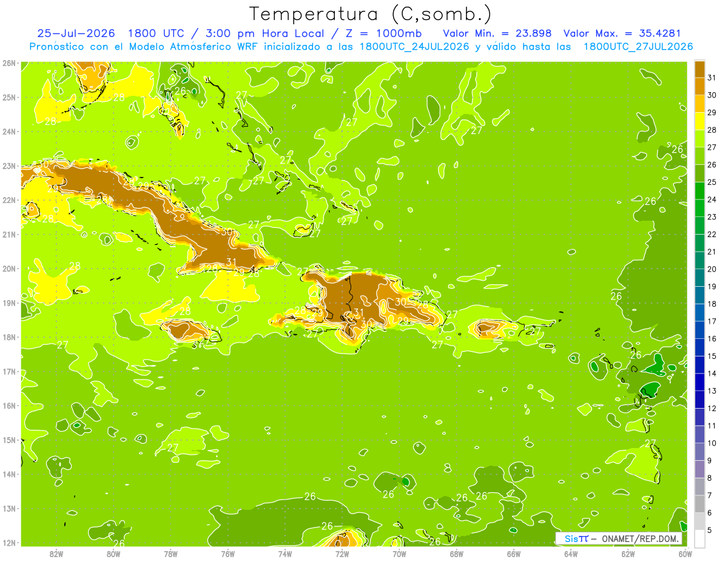Screen dimensions: 728x562
Task: Click the colorbar legend label "5"
Action: (710, 530)
